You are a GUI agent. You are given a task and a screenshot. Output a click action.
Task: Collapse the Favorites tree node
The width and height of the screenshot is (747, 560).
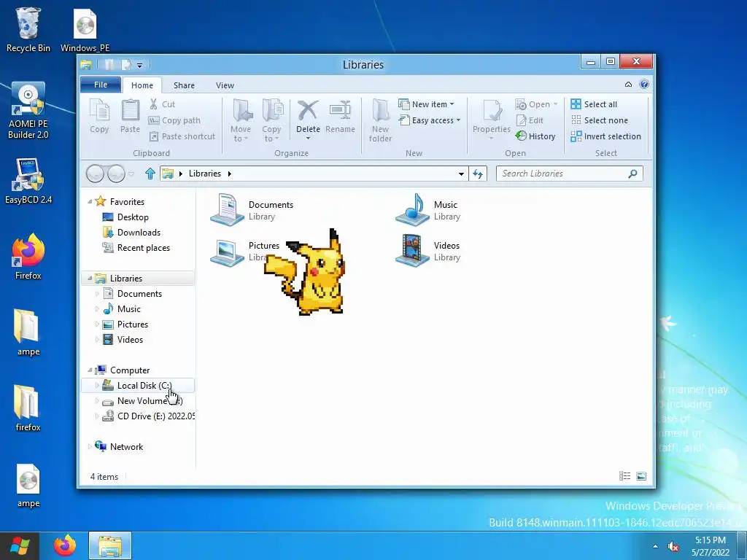tap(90, 201)
